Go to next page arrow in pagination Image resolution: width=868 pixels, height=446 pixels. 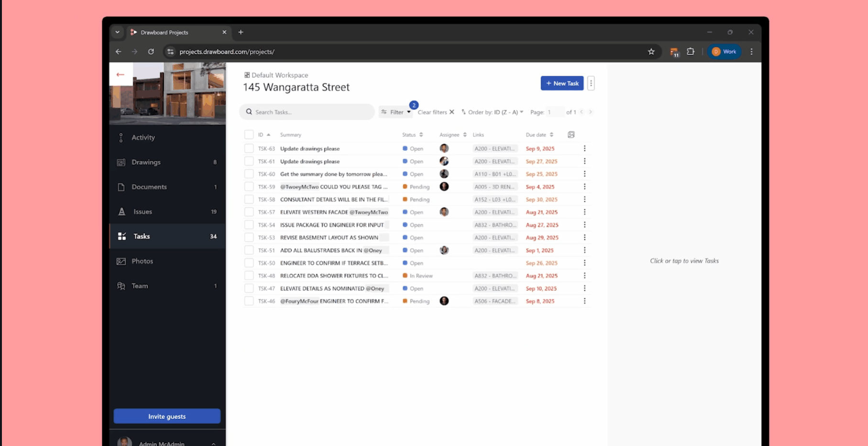click(591, 112)
